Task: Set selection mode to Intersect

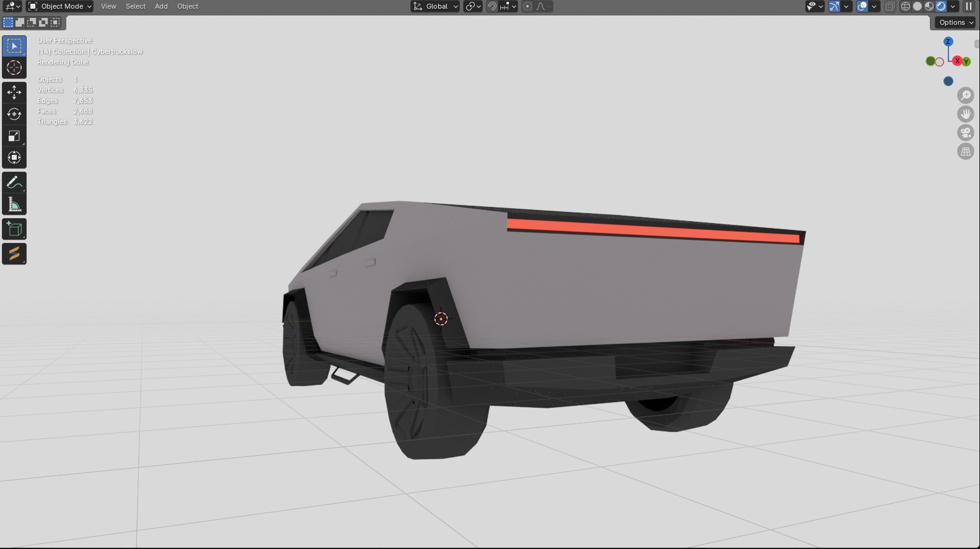Action: click(x=55, y=22)
